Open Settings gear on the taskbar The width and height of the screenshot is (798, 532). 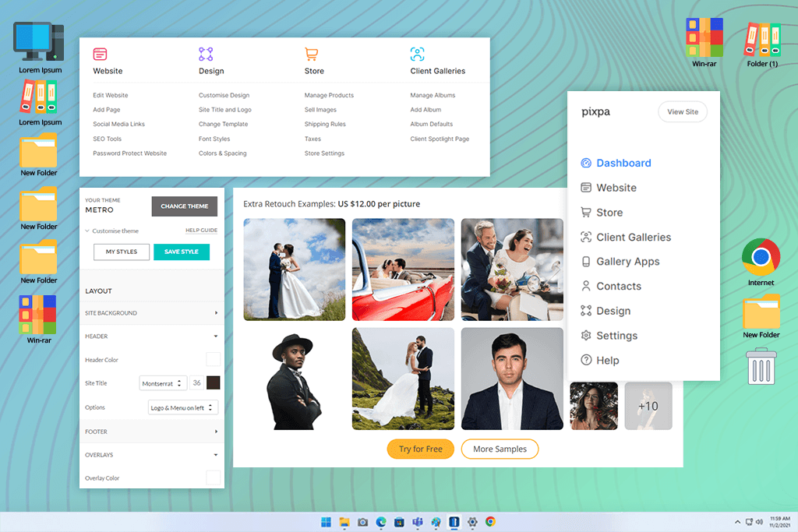pyautogui.click(x=472, y=522)
